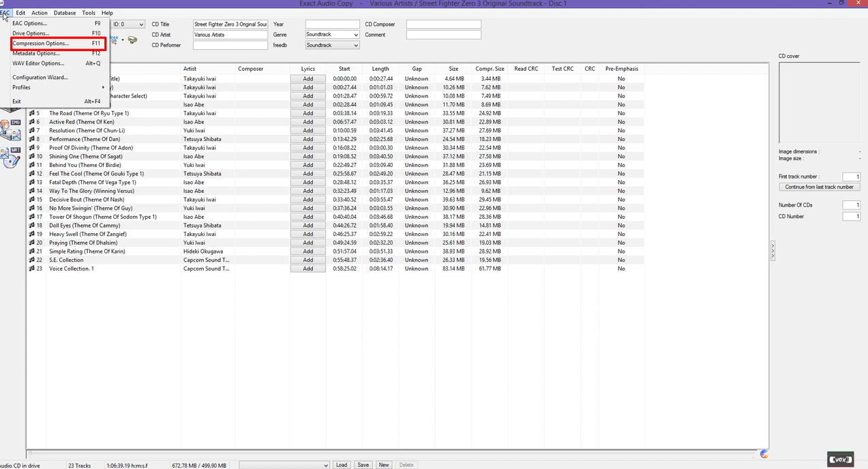Screen dimensions: 868x469
Task: Sort by the Artist column header
Action: point(207,69)
